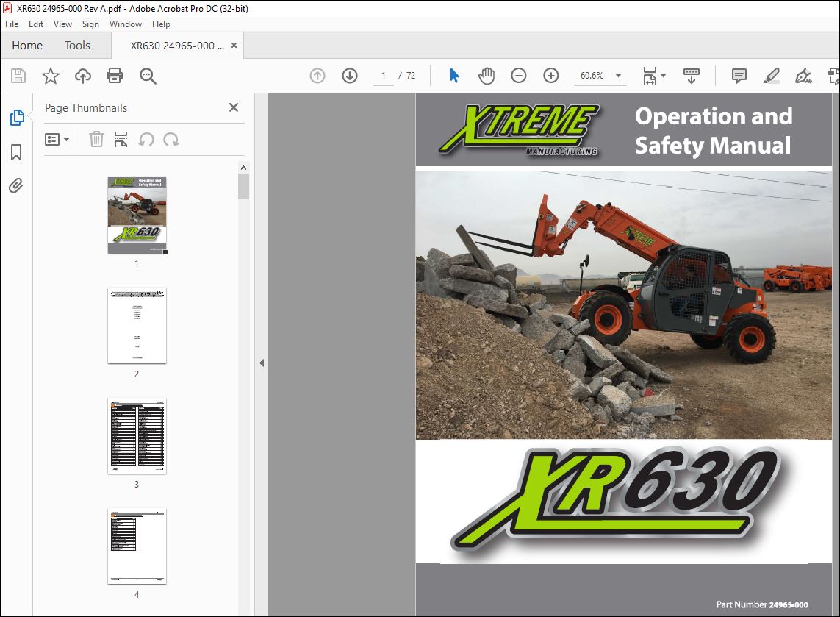
Task: Open the Attachments paperclip panel
Action: tap(16, 185)
